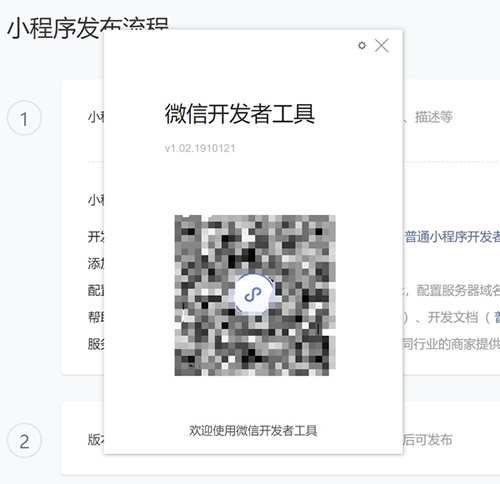Click the v1.02.1910121 version label
500x484 pixels.
(200, 148)
